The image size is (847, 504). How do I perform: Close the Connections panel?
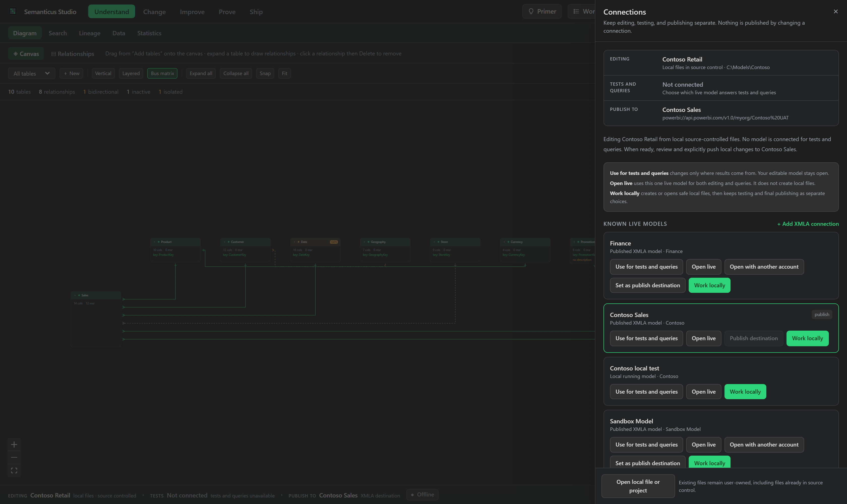coord(835,12)
